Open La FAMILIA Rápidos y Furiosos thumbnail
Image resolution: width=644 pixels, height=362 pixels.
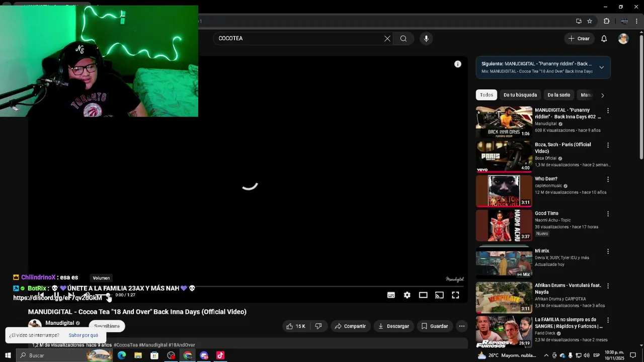(504, 331)
